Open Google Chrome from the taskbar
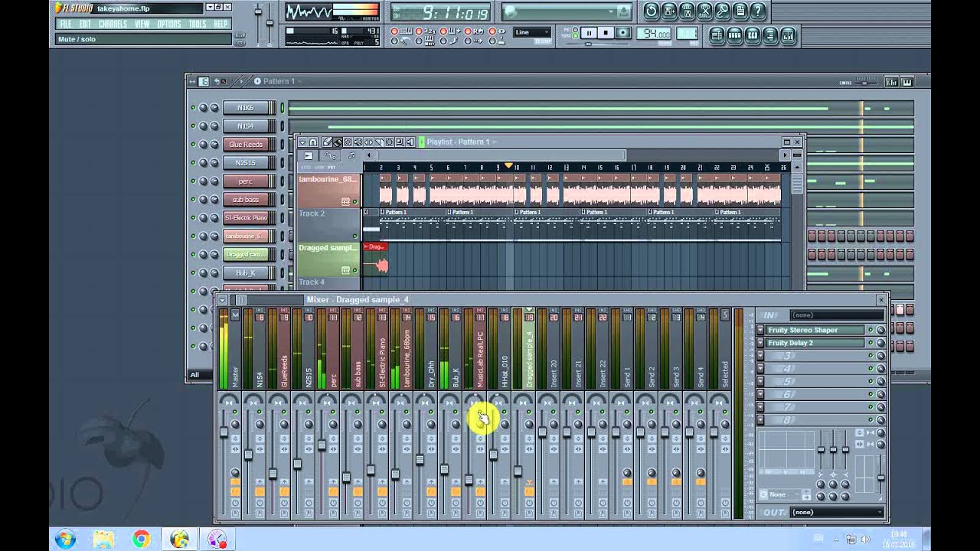 (x=141, y=539)
